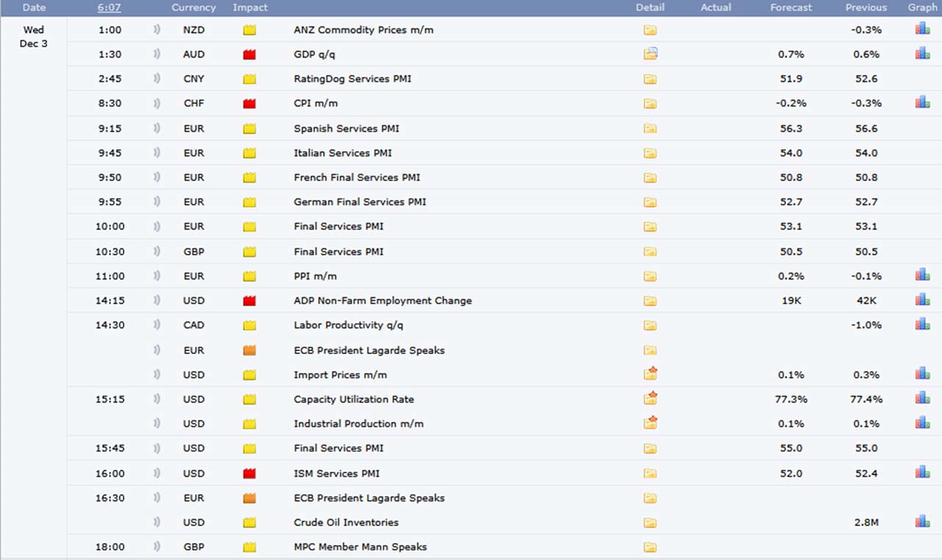Open the Italian Services PMI event
The height and width of the screenshot is (560, 942).
(x=342, y=153)
